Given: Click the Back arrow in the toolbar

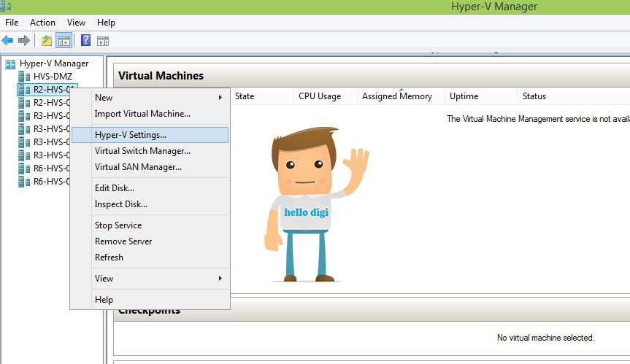Looking at the screenshot, I should tap(7, 41).
